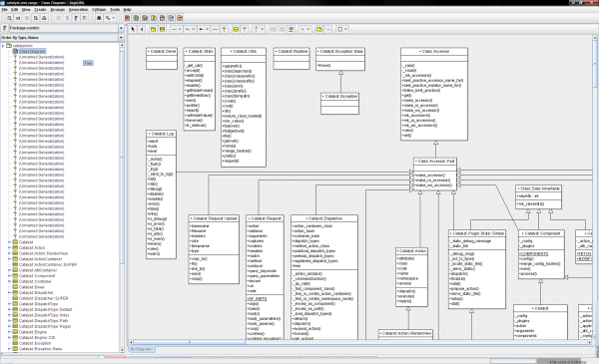599x364 pixels.
Task: Switch to the As Diagram tab
Action: click(142, 349)
